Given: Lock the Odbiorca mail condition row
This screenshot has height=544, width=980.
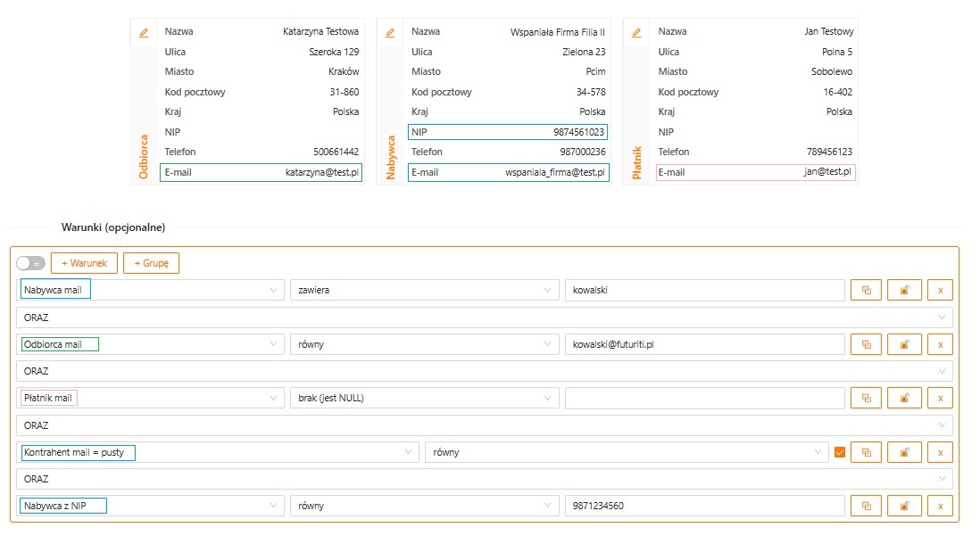Looking at the screenshot, I should pyautogui.click(x=903, y=344).
